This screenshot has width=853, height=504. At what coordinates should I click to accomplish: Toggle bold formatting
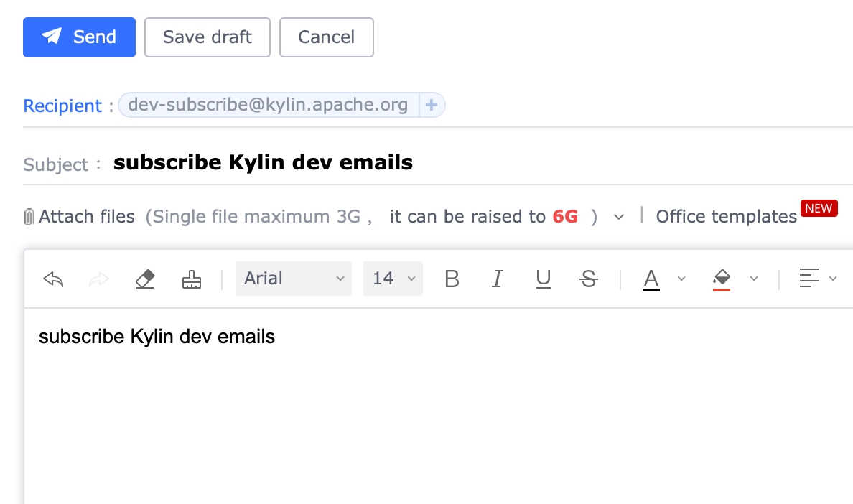(452, 279)
